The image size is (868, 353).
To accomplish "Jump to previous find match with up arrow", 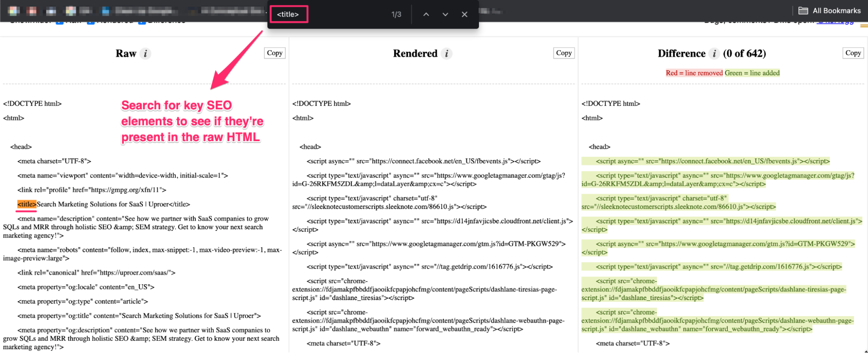I will click(426, 14).
